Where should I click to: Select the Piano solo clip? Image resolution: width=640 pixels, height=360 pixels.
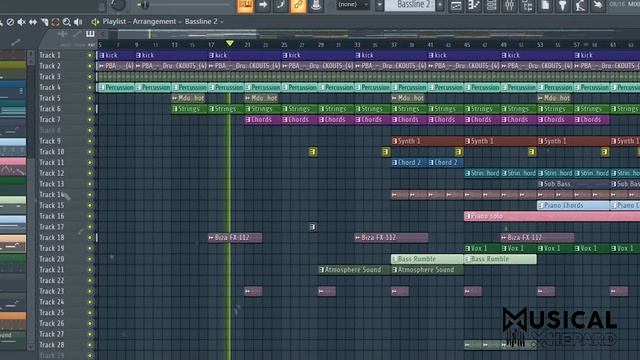click(x=552, y=216)
